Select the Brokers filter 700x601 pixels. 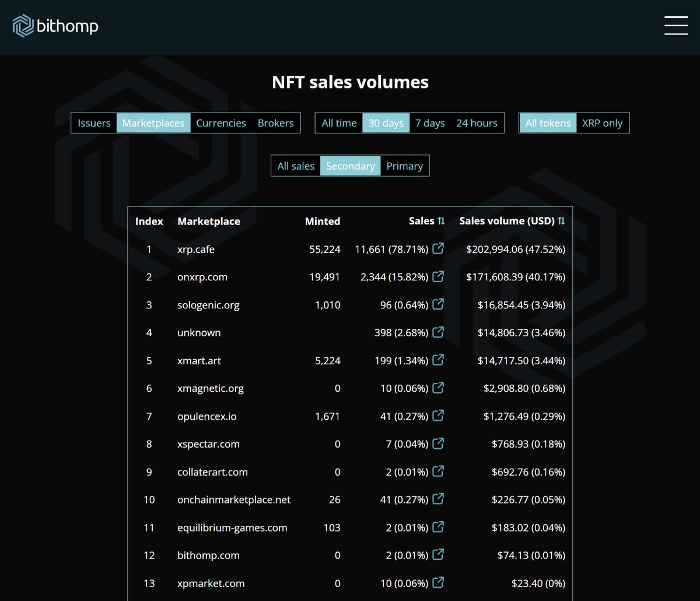pos(275,123)
